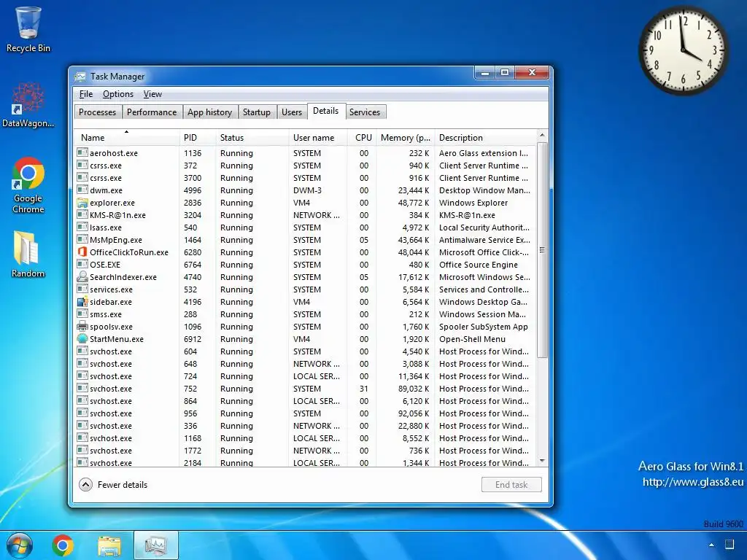The height and width of the screenshot is (560, 747).
Task: Click the End task button
Action: click(511, 485)
